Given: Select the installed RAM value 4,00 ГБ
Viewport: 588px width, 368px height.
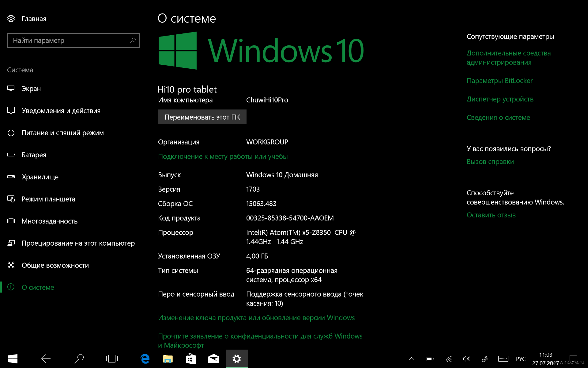Looking at the screenshot, I should click(x=257, y=256).
